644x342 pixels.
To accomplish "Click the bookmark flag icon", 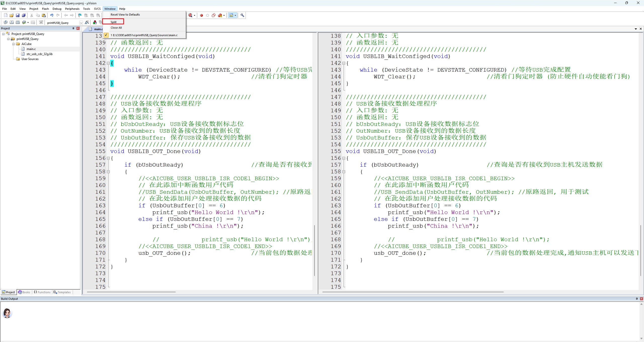I will 80,15.
